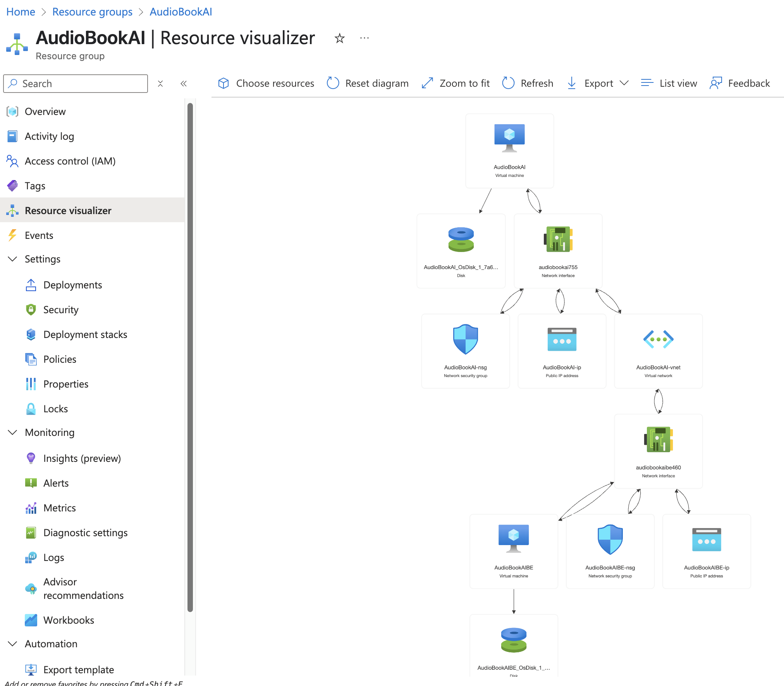Open the Locks settings
784x686 pixels.
(x=56, y=408)
